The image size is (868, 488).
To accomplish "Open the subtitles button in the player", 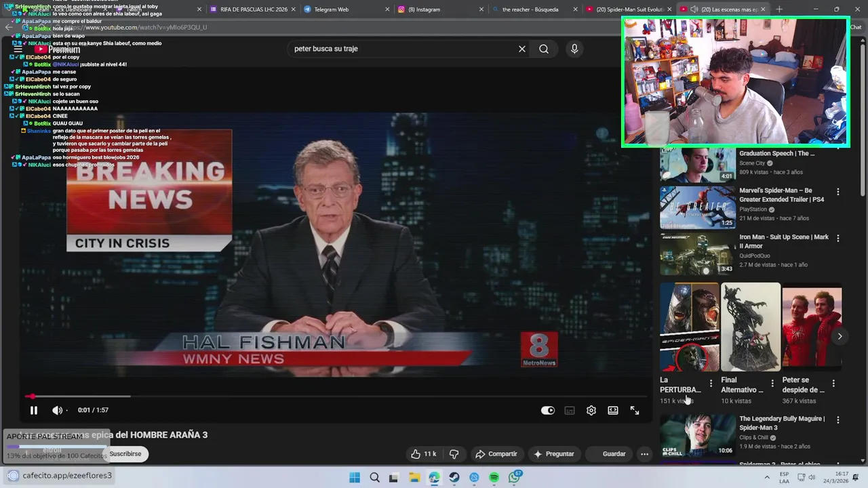I will tap(570, 410).
